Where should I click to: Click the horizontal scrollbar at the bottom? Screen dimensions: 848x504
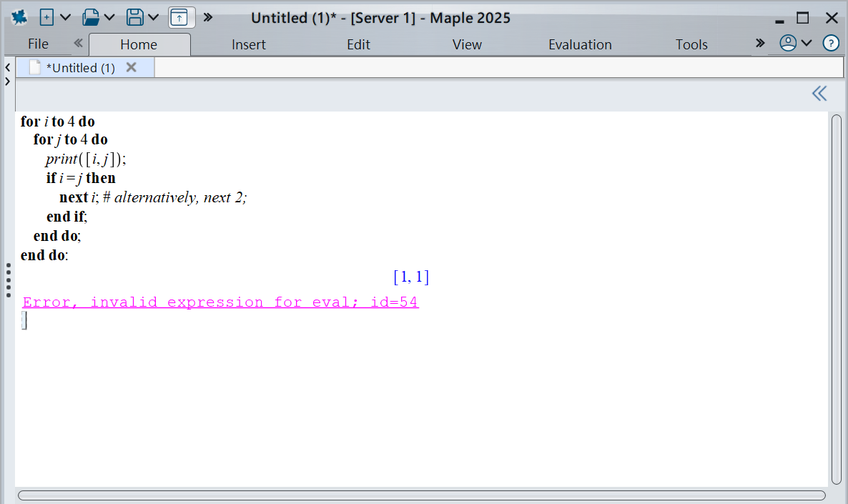point(422,495)
